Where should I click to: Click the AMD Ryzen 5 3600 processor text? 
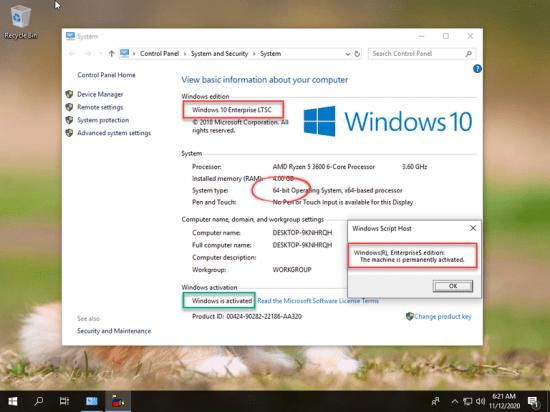tap(324, 167)
